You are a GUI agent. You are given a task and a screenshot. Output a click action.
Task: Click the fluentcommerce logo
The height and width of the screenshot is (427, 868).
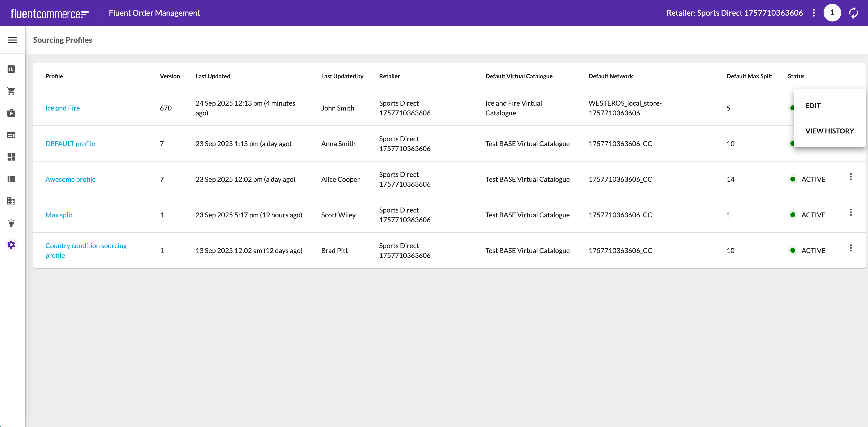pyautogui.click(x=50, y=13)
